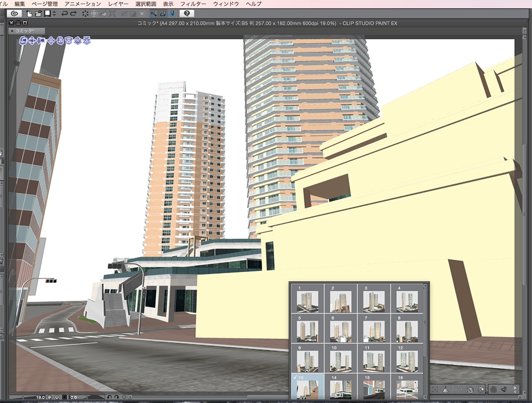Select checked camera preset thumbnail 13
The width and height of the screenshot is (532, 403).
pyautogui.click(x=307, y=386)
